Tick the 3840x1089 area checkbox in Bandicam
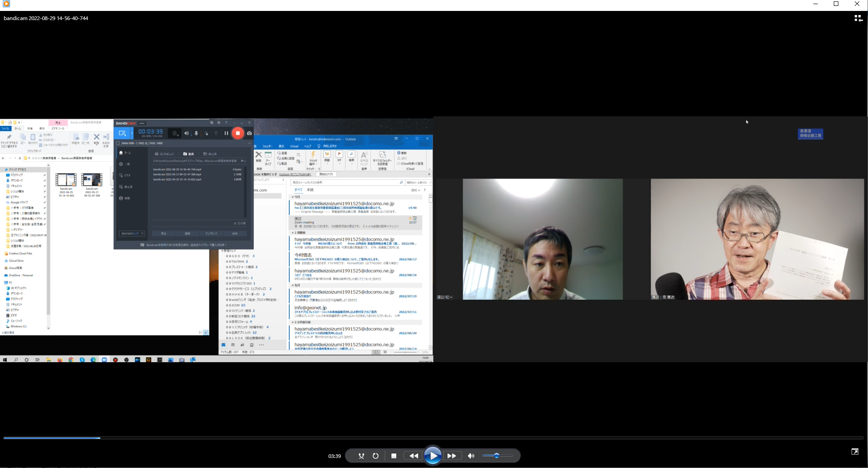 pos(118,143)
